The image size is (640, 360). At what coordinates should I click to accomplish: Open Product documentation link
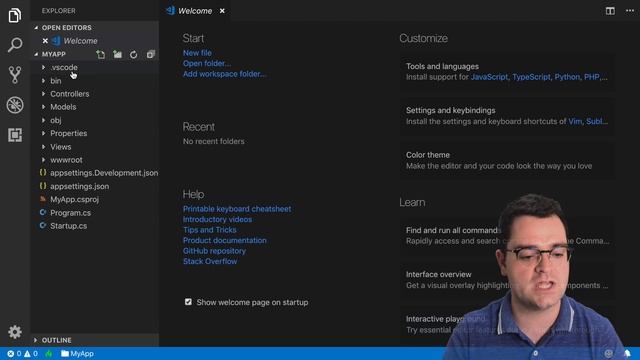224,240
